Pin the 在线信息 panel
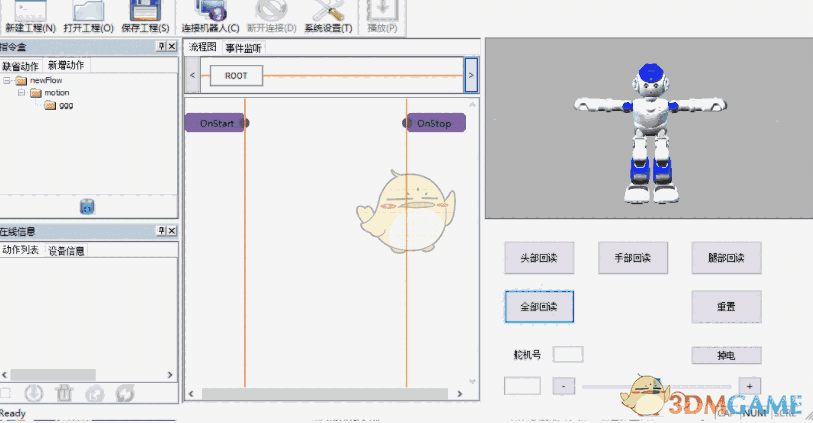813x423 pixels. tap(161, 231)
